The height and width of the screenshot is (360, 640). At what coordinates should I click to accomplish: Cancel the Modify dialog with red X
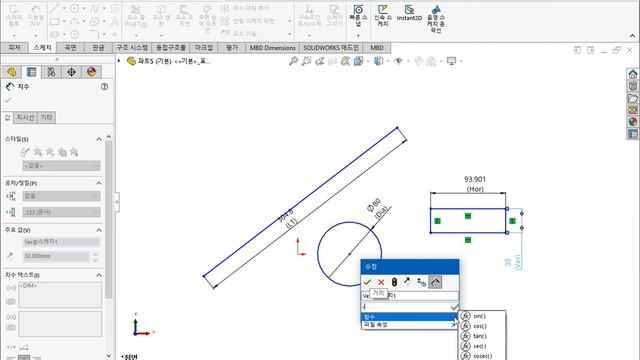coord(381,282)
